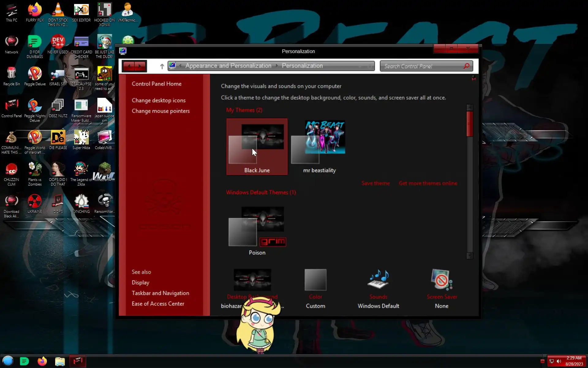588x368 pixels.
Task: Click the search magnifier icon
Action: pos(466,66)
